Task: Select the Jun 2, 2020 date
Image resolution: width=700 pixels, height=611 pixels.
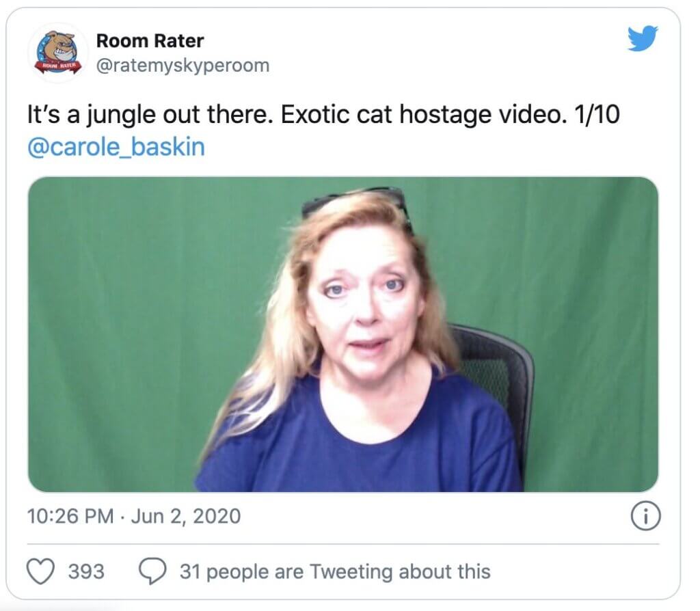Action: pos(186,517)
